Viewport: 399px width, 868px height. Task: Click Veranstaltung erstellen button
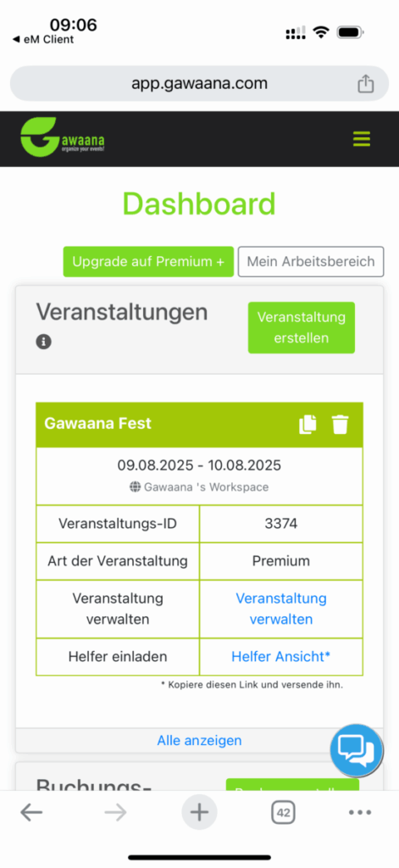click(301, 327)
